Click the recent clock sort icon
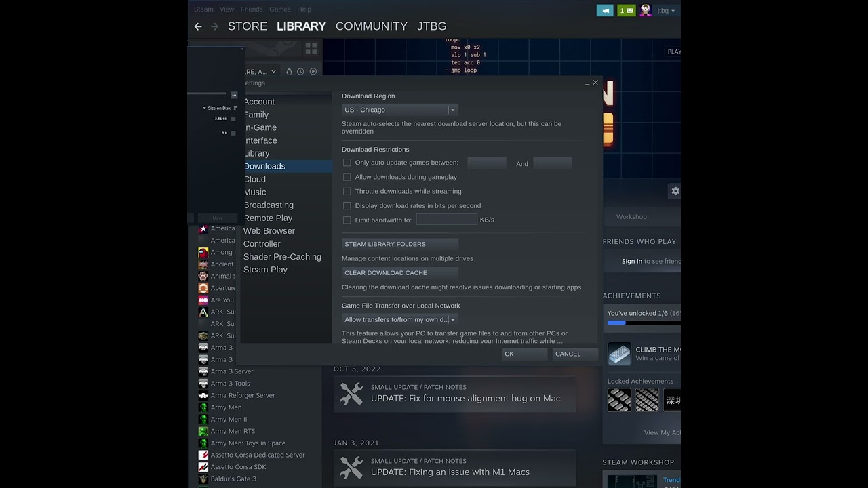 coord(300,71)
